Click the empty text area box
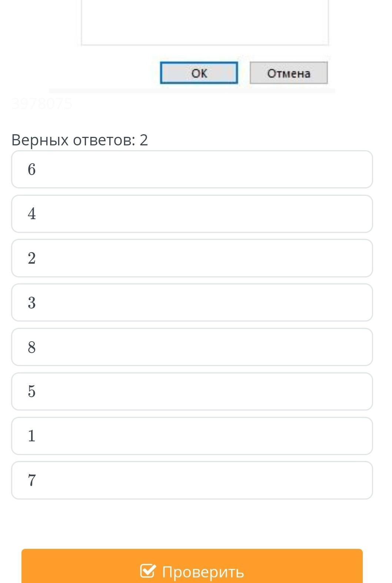Screen dimensions: 392x583 (205, 22)
